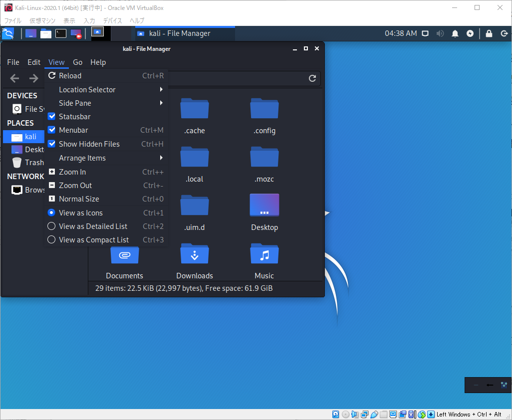Screen dimensions: 512x420
Task: Click the reload icon in location bar
Action: tap(312, 78)
